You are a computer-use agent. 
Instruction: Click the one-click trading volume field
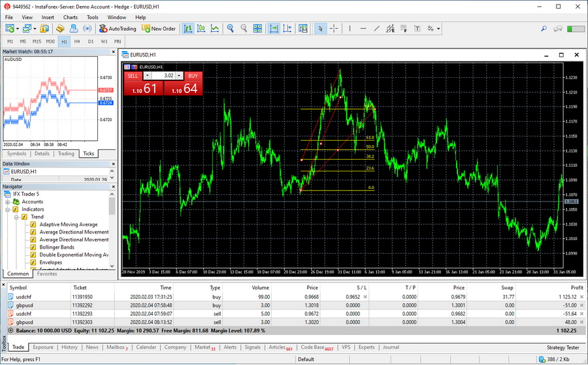[167, 76]
